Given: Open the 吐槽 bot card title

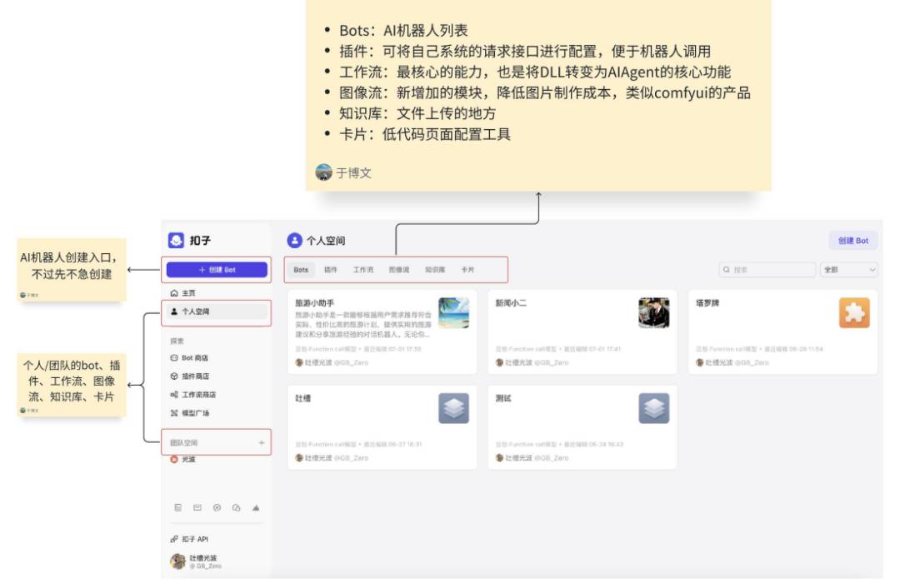Looking at the screenshot, I should coord(303,398).
